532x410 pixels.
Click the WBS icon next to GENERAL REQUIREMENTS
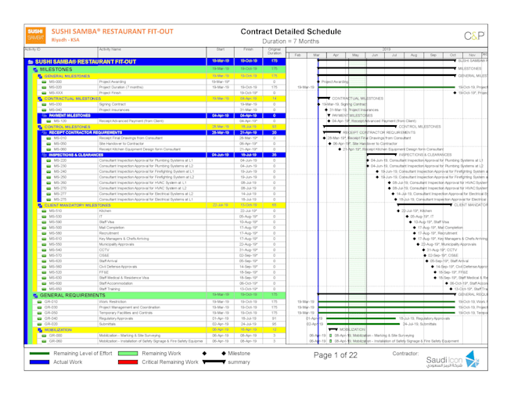[35, 296]
